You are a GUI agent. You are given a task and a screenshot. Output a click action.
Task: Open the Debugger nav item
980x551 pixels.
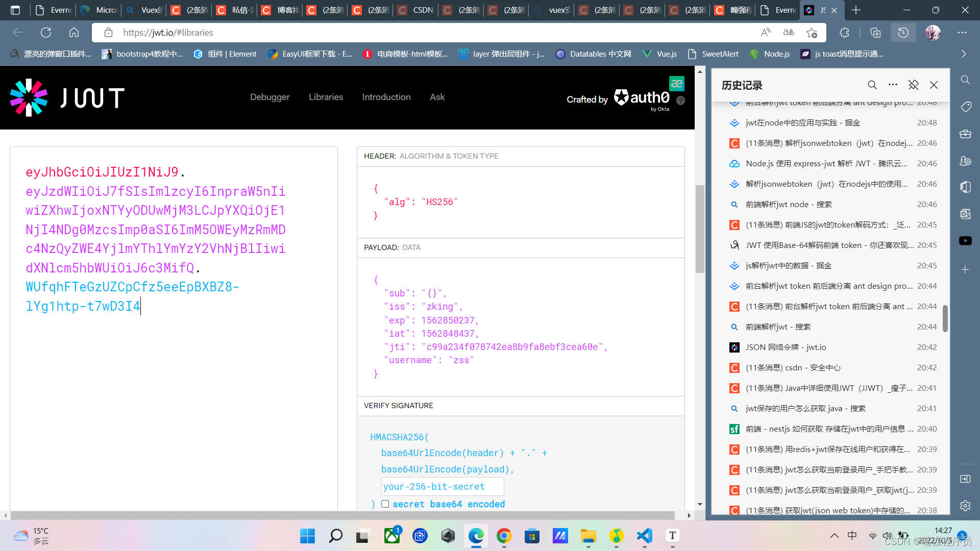click(x=269, y=97)
